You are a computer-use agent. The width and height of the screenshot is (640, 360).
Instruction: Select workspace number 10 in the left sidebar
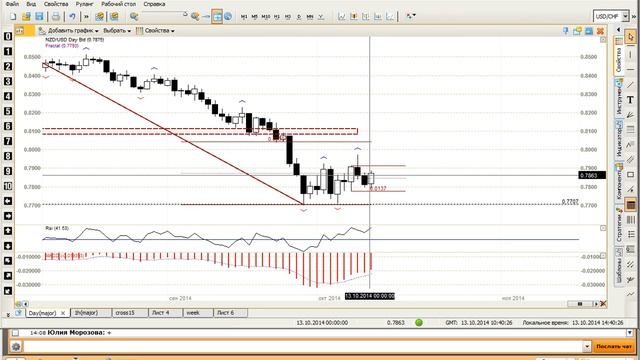click(8, 186)
